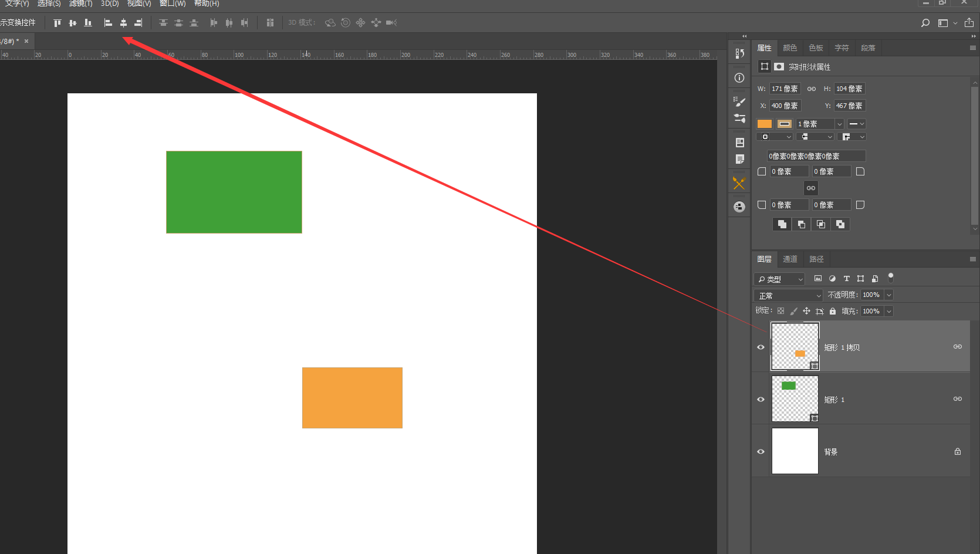This screenshot has width=980, height=554.
Task: Select Subtract Front Shape path operation
Action: pos(802,224)
